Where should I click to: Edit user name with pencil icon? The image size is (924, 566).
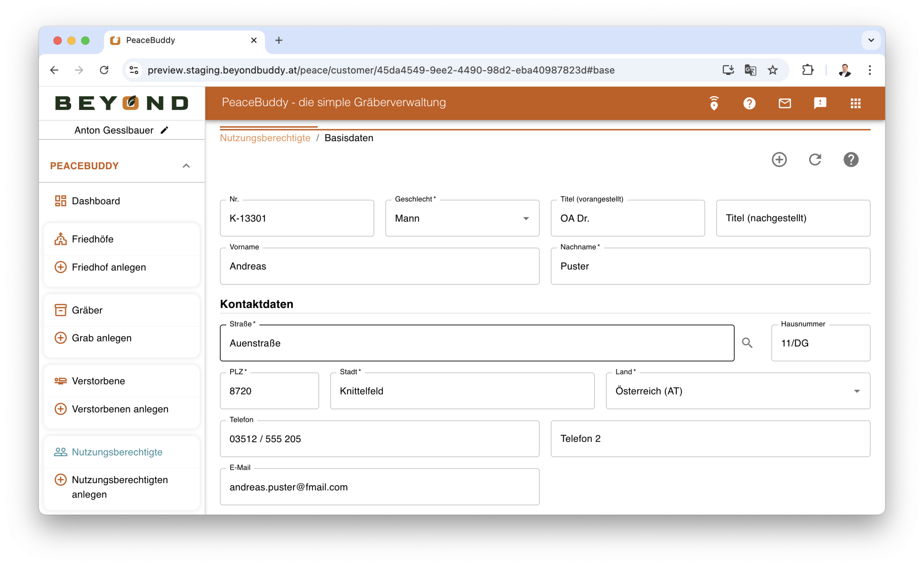(x=164, y=130)
